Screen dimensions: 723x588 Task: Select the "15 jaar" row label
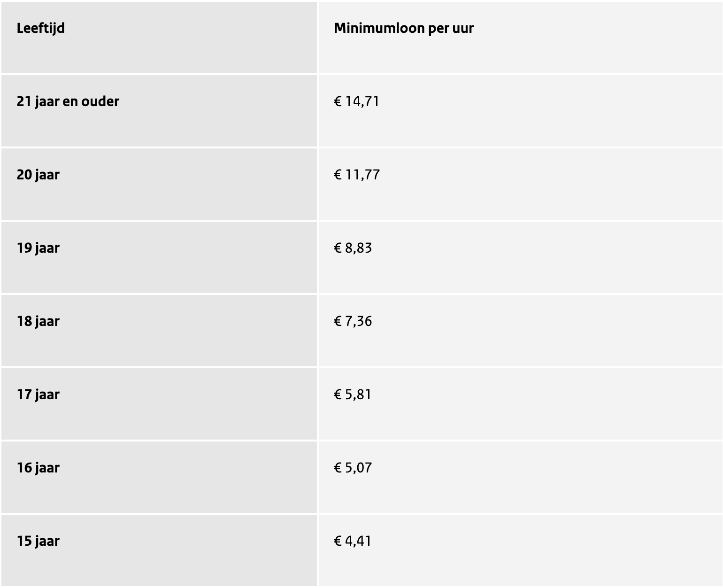pyautogui.click(x=38, y=541)
